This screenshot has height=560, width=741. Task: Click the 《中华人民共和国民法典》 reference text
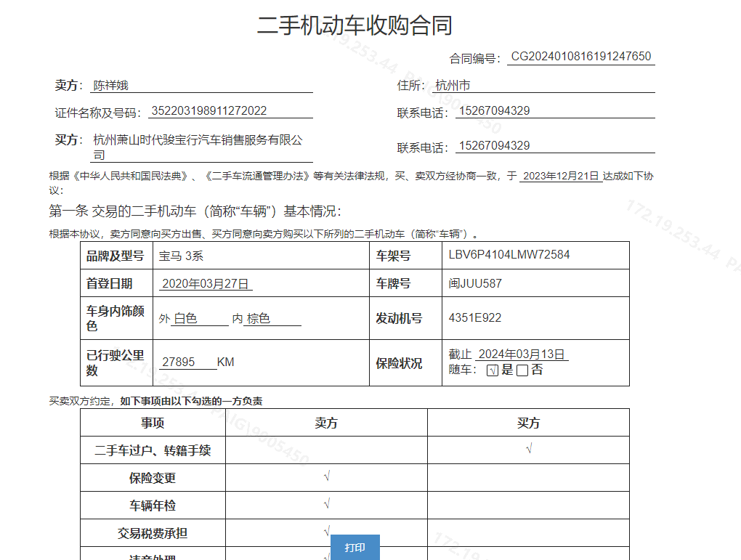131,176
